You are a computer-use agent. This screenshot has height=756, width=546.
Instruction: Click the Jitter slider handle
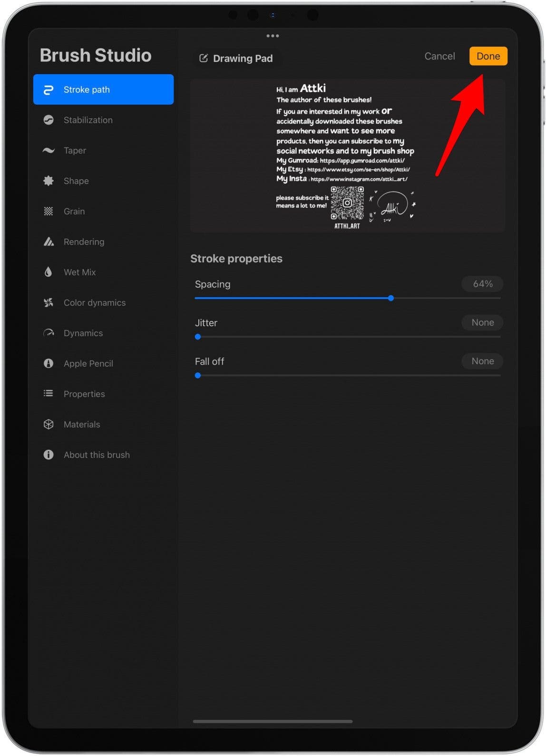tap(198, 337)
